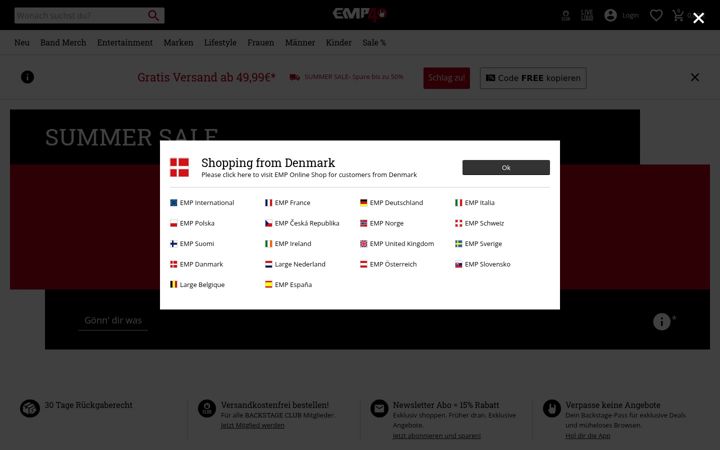Select EMP España shop
This screenshot has width=720, height=450.
(x=288, y=285)
